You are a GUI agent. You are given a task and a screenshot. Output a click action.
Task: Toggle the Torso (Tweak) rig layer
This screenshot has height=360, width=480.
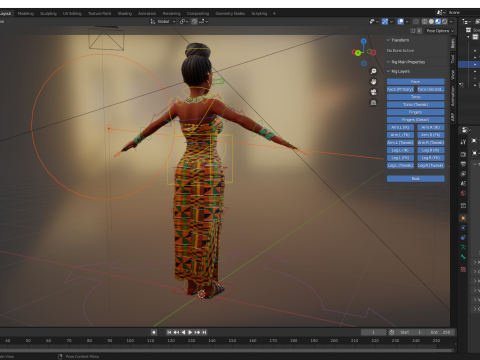click(416, 105)
